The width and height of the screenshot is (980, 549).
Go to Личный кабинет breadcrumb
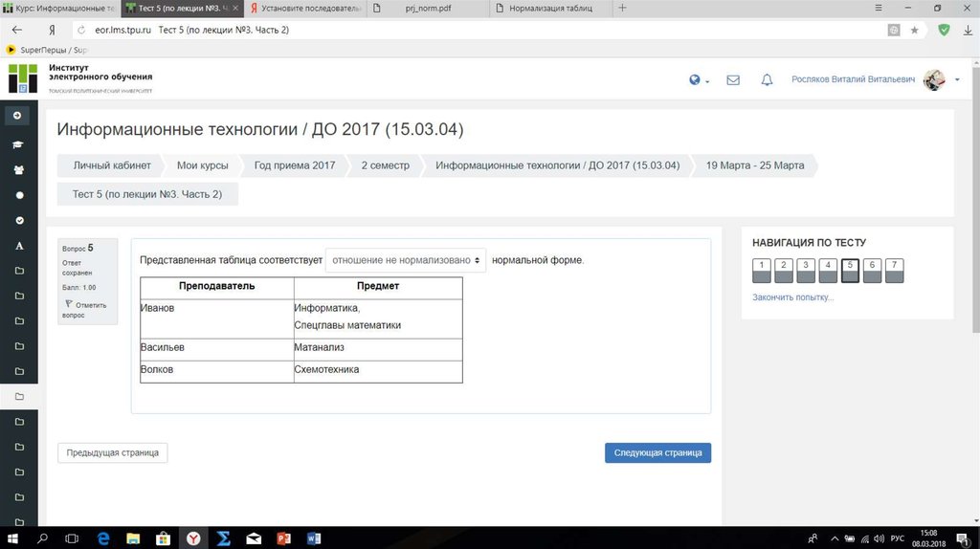[112, 165]
